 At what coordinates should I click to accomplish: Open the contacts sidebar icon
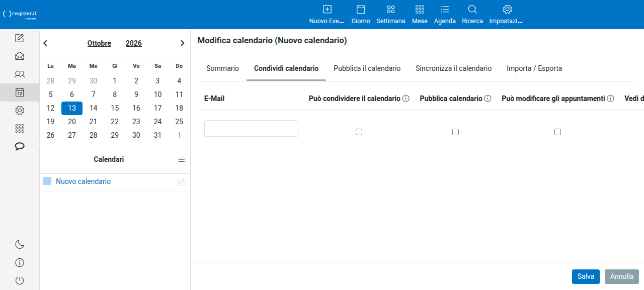(20, 74)
